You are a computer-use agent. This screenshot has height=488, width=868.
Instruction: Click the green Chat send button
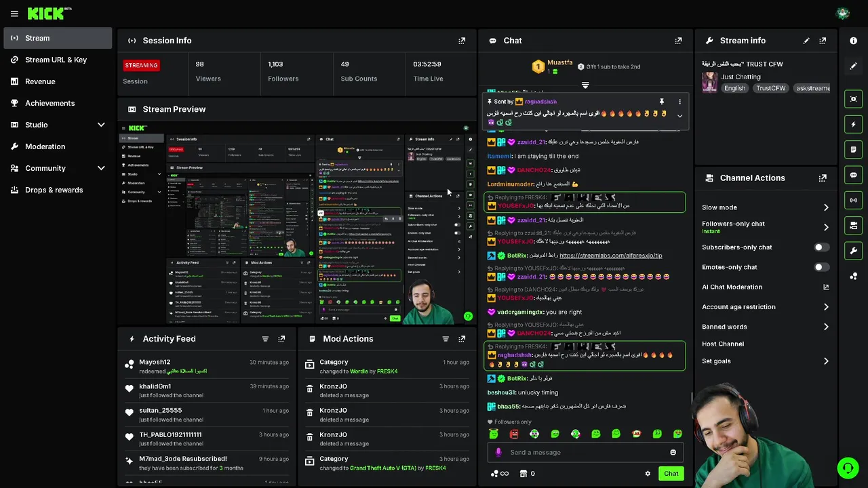(671, 474)
